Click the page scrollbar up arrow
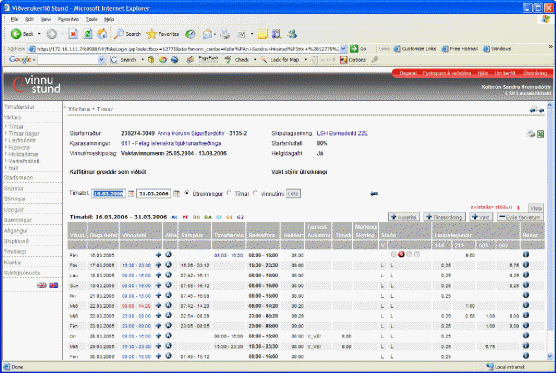The width and height of the screenshot is (556, 373). (x=550, y=105)
